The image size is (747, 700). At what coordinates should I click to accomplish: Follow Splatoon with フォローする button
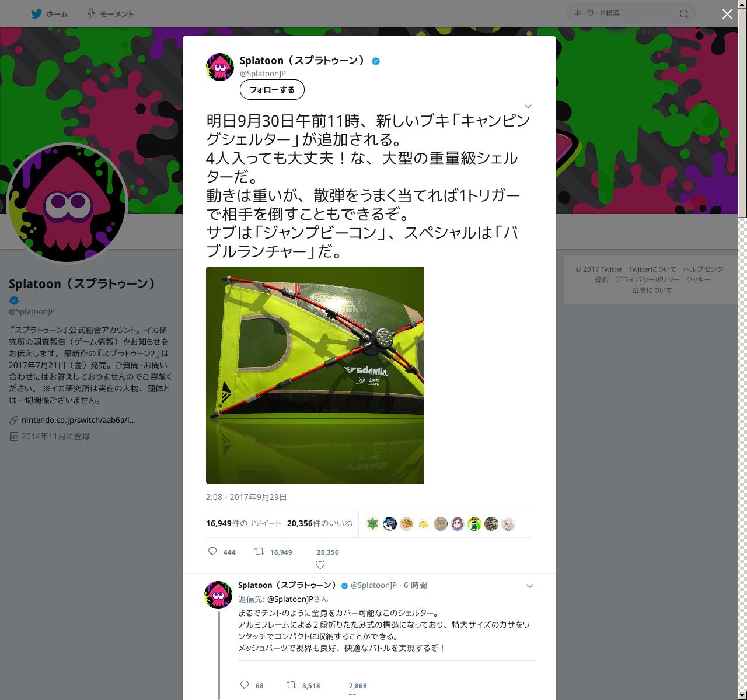[x=272, y=90]
